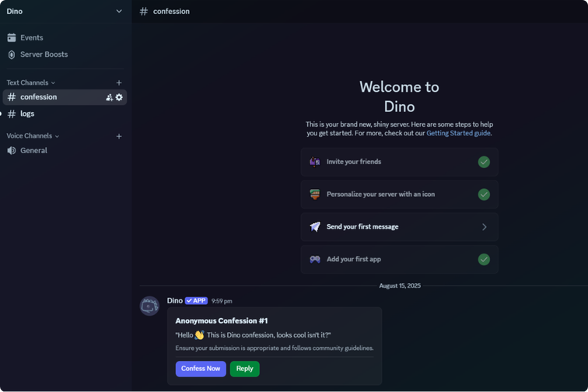Click the Anonymous Confession #1 title
The width and height of the screenshot is (588, 392).
(x=222, y=320)
